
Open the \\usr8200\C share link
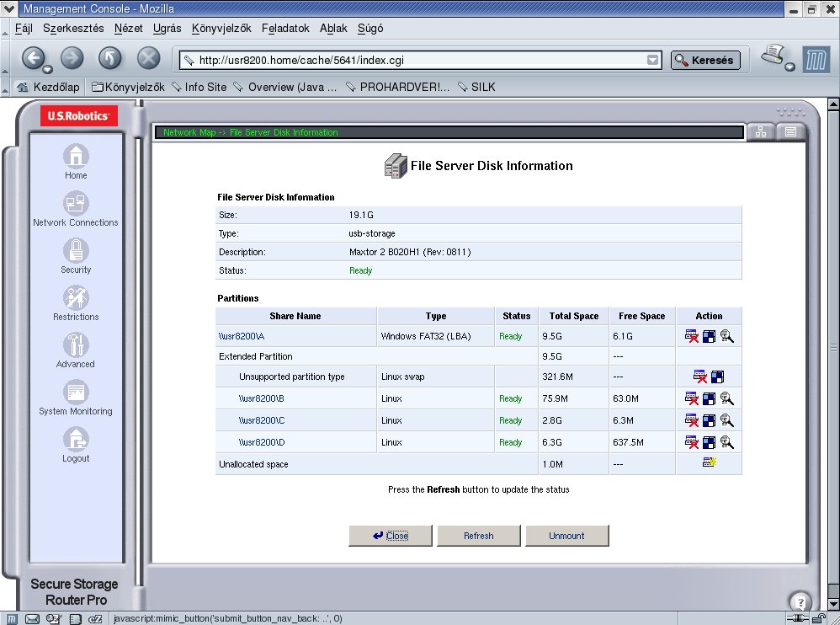pos(262,420)
